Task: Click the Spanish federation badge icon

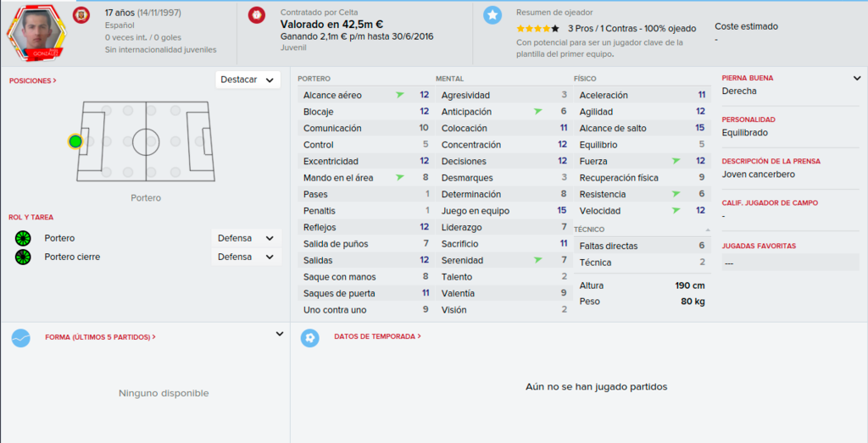Action: pyautogui.click(x=81, y=15)
